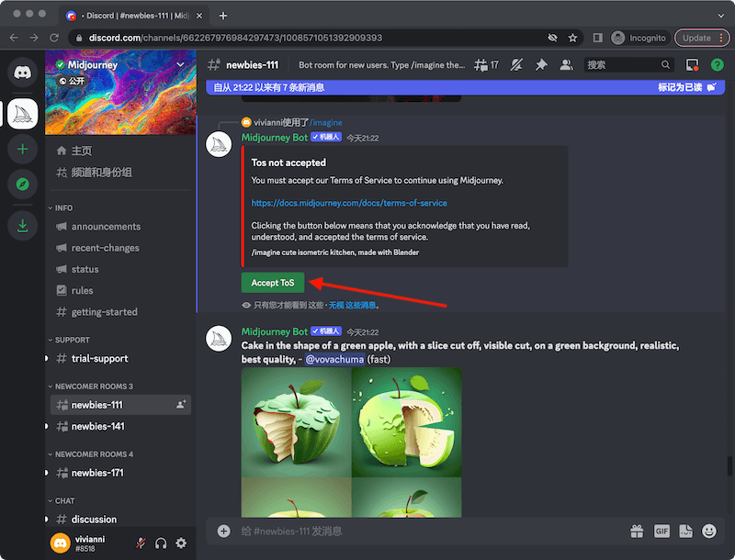Collapse the SUPPORT category
The height and width of the screenshot is (560, 735).
pyautogui.click(x=72, y=340)
